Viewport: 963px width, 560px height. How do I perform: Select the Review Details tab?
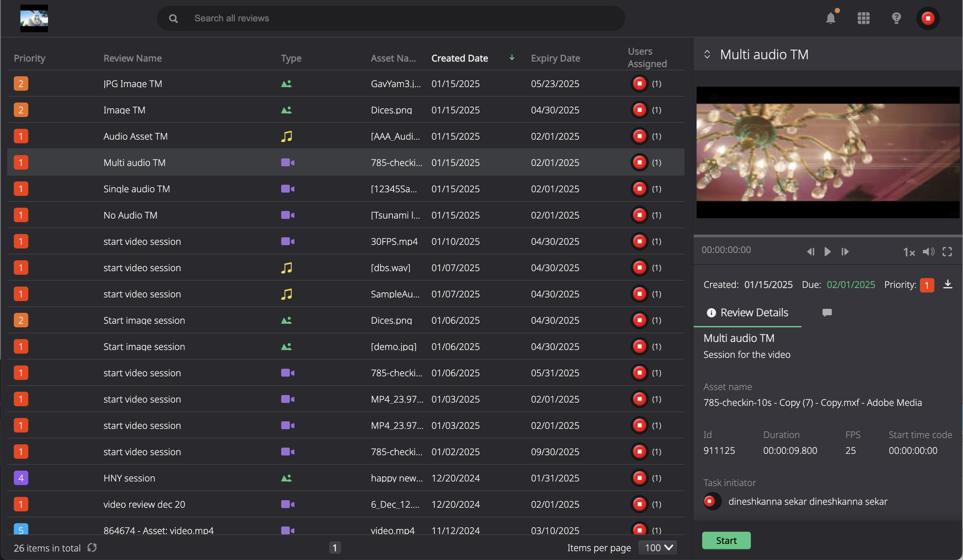tap(748, 313)
